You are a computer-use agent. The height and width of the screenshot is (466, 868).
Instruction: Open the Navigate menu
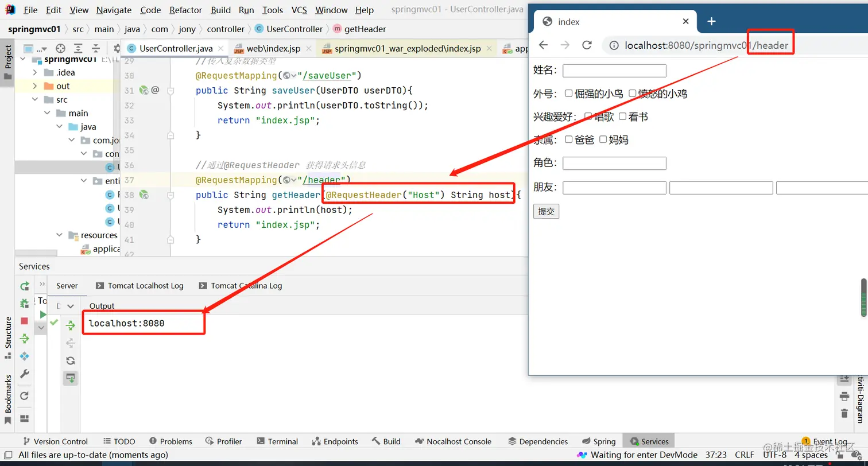click(x=114, y=10)
